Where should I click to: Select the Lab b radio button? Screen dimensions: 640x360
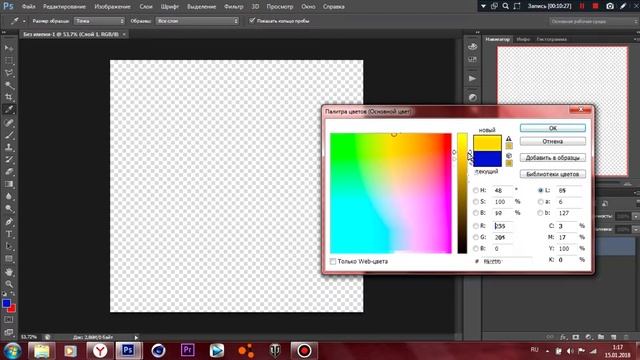(x=541, y=213)
